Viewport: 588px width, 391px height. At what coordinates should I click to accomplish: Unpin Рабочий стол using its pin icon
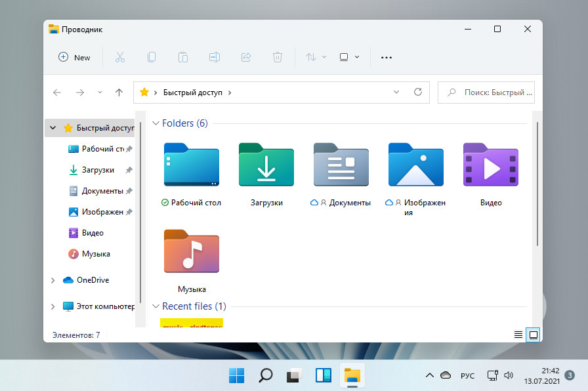pos(129,149)
